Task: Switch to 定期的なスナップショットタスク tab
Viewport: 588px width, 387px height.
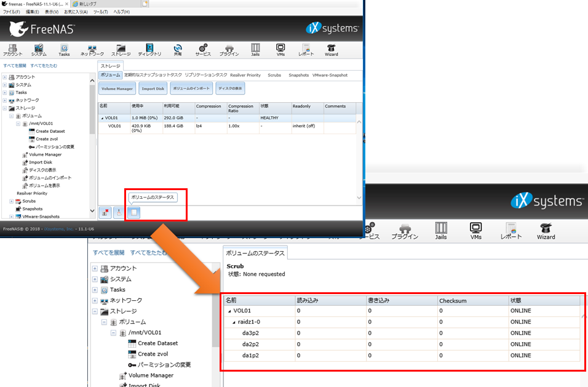Action: [x=153, y=75]
